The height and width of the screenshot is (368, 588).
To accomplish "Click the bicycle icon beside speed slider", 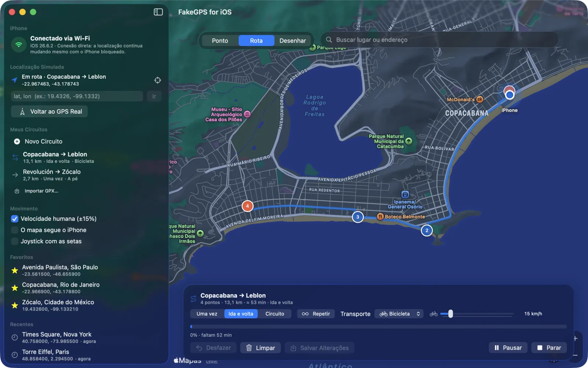I will click(434, 314).
